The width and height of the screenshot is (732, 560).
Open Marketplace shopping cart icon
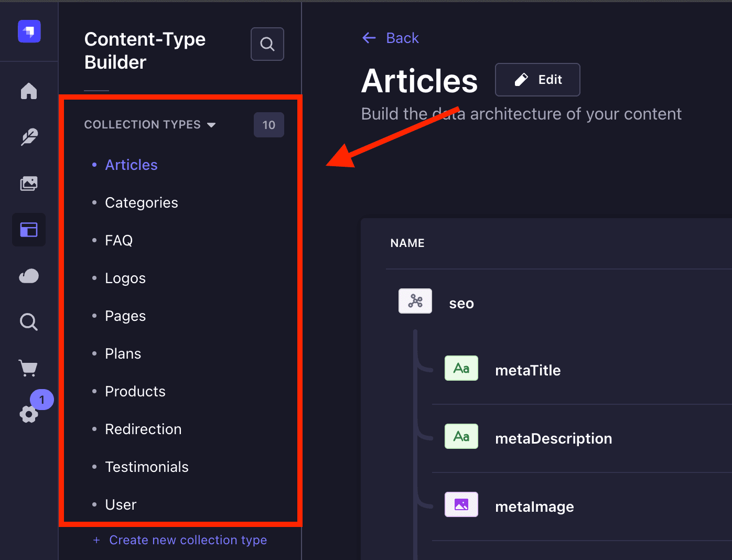point(28,368)
